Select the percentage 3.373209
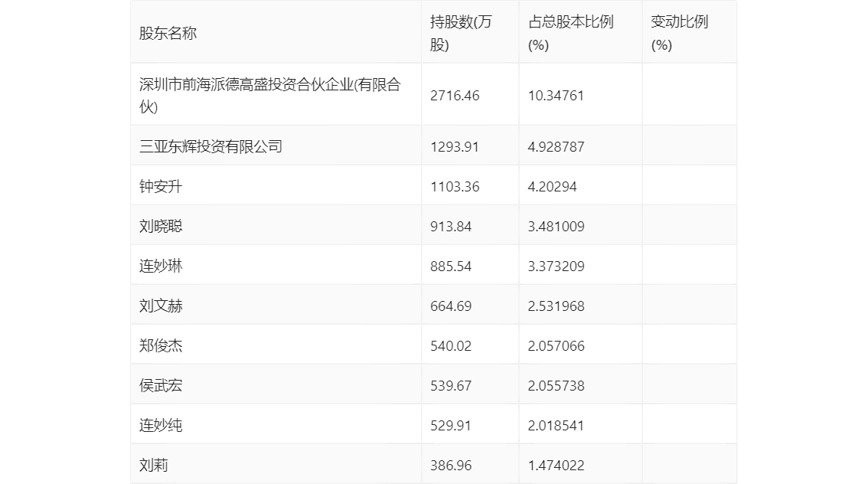This screenshot has height=484, width=868. coord(556,267)
